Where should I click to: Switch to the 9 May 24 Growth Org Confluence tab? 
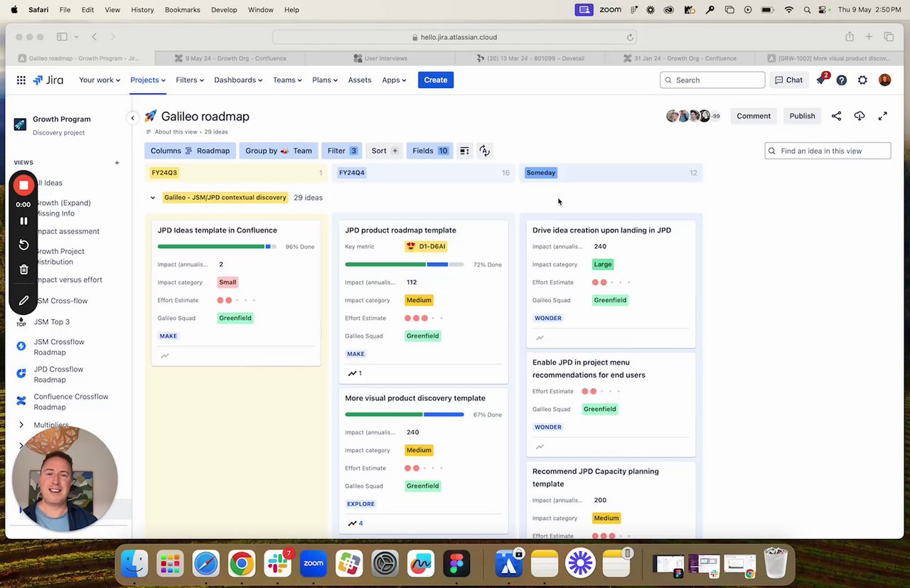230,58
